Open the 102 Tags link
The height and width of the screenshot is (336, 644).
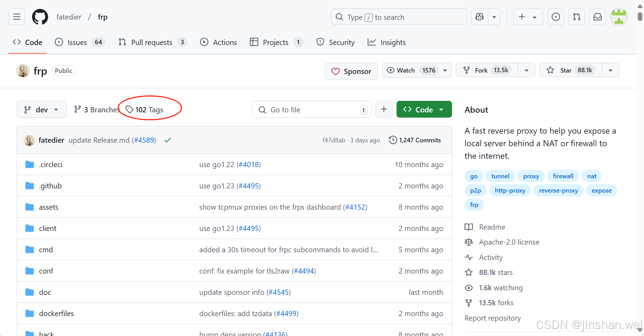[144, 110]
